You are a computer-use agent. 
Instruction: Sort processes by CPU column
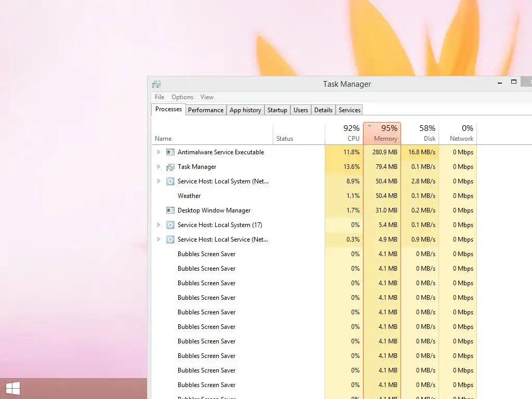pos(344,134)
